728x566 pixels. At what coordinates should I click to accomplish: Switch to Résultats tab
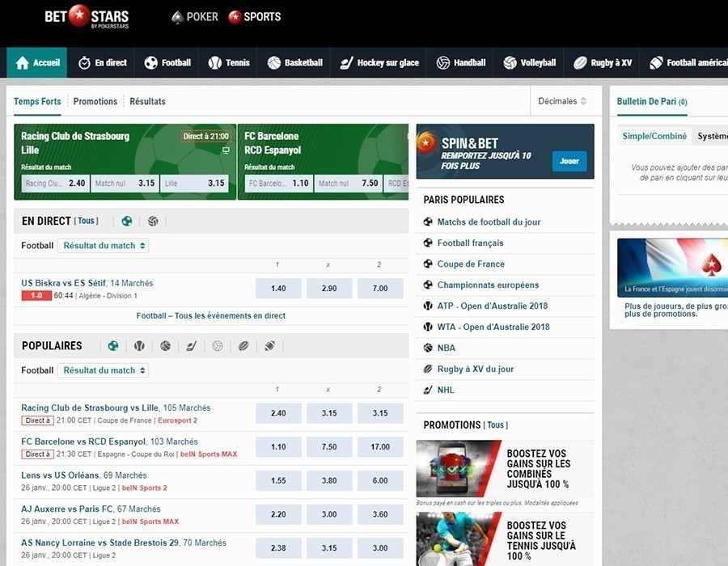[x=147, y=101]
